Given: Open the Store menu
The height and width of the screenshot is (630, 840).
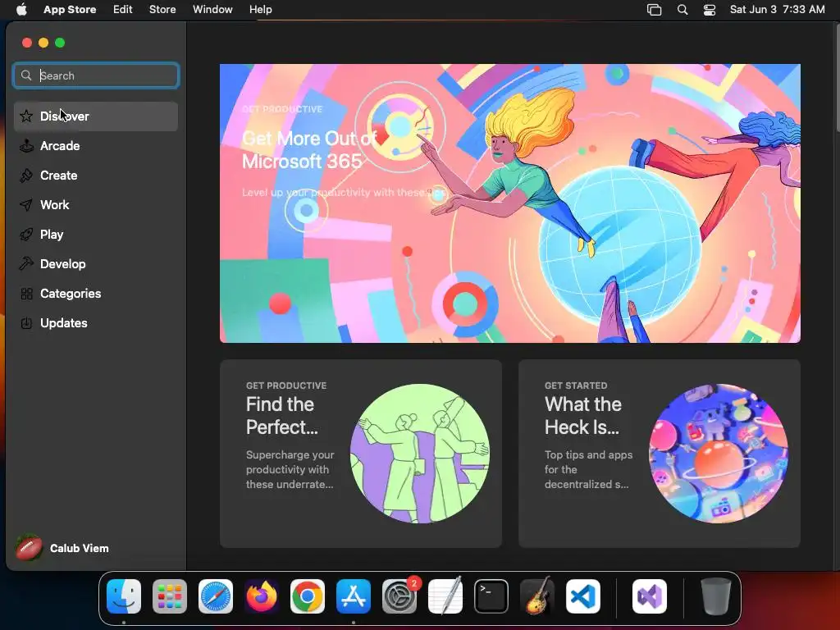Looking at the screenshot, I should pyautogui.click(x=162, y=10).
